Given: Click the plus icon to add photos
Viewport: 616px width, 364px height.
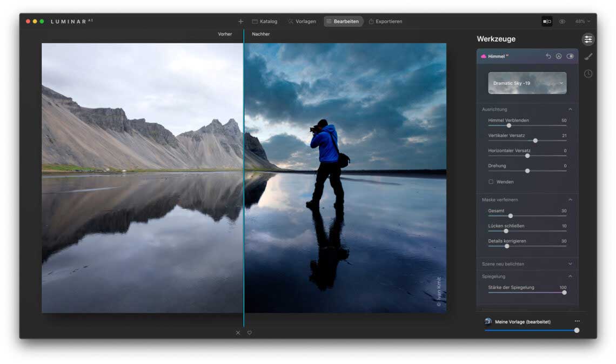Looking at the screenshot, I should pos(240,22).
